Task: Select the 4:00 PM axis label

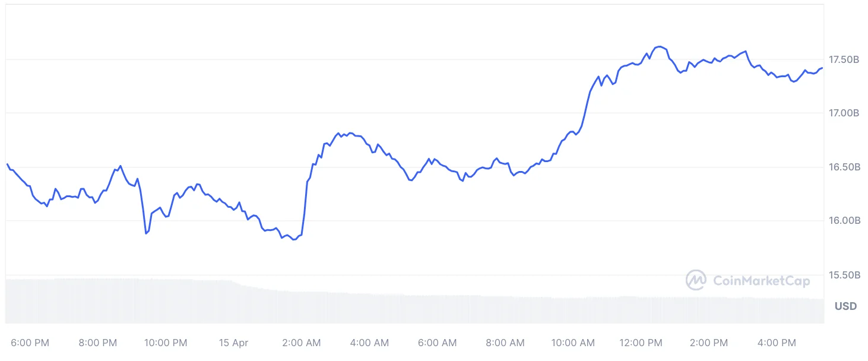Action: tap(777, 343)
